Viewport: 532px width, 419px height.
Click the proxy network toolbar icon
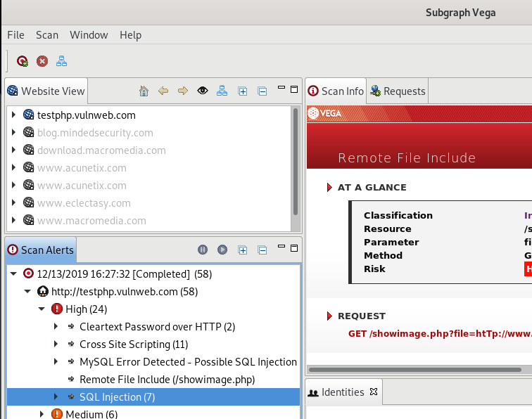pyautogui.click(x=61, y=61)
